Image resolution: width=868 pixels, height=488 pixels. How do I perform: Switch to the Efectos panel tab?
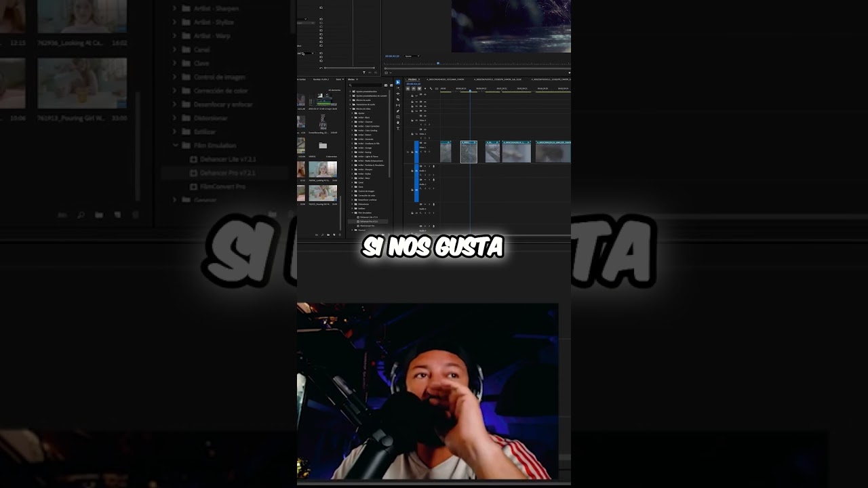(351, 79)
